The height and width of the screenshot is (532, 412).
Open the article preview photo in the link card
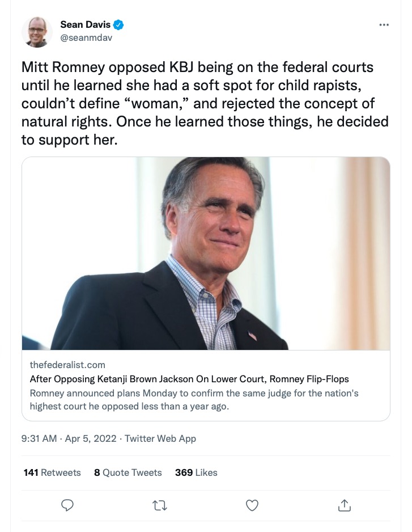click(x=206, y=254)
